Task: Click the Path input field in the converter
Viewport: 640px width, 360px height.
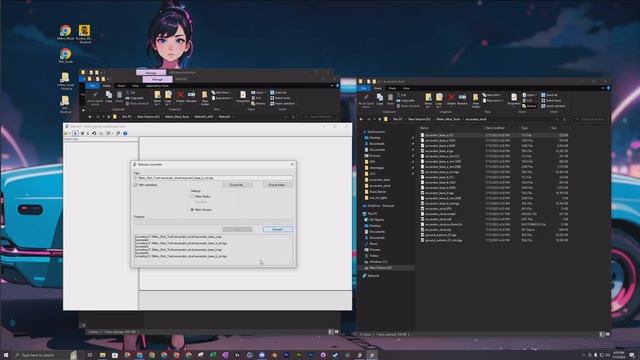Action: point(213,178)
